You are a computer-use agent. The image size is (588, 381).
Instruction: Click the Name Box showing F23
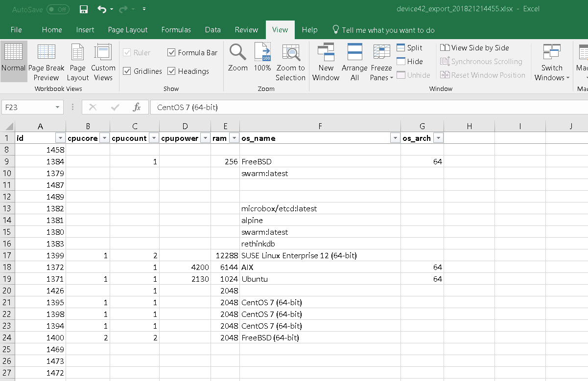[28, 107]
